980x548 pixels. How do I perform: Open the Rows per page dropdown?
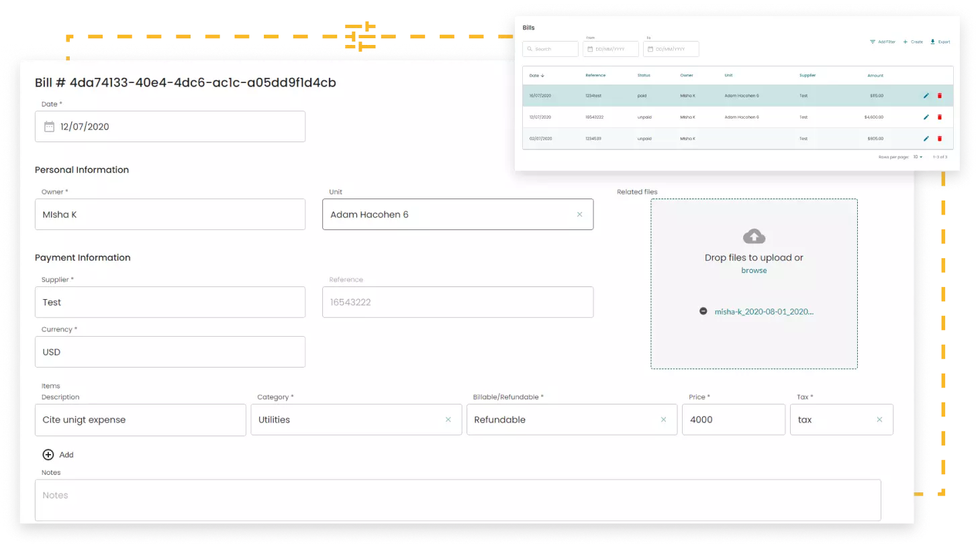[x=918, y=157]
